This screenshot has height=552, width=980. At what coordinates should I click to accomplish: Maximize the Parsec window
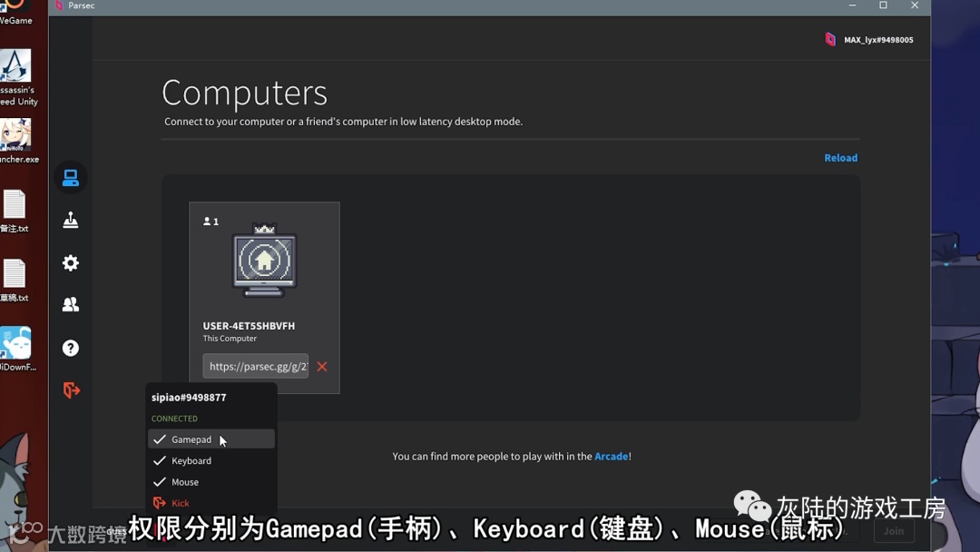coord(883,5)
